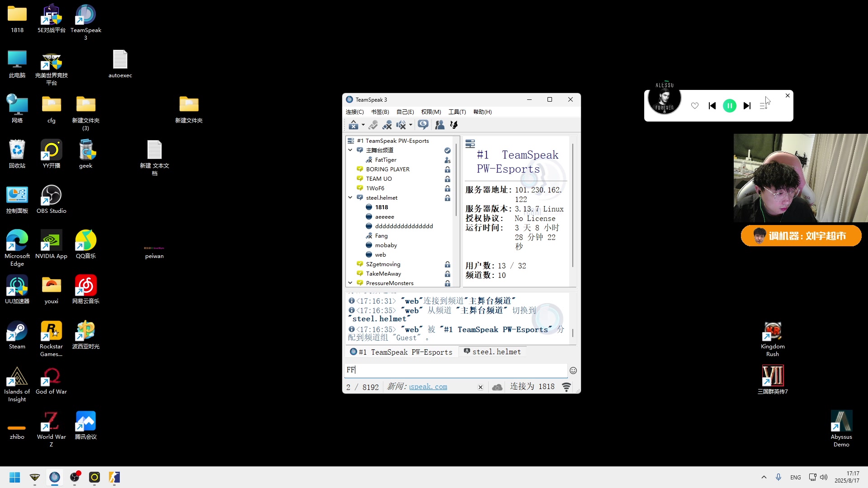Show hidden system tray icons chevron
868x488 pixels.
point(764,477)
